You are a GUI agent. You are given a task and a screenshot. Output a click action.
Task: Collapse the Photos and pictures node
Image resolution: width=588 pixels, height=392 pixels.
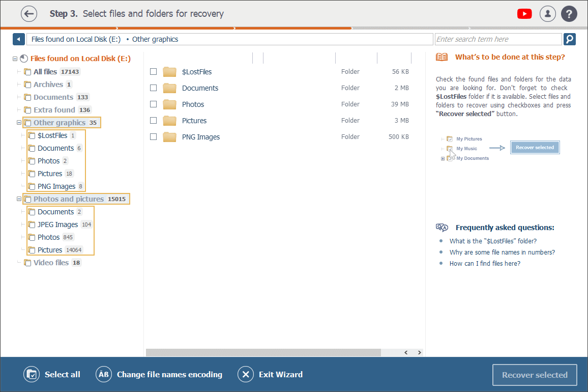(19, 199)
